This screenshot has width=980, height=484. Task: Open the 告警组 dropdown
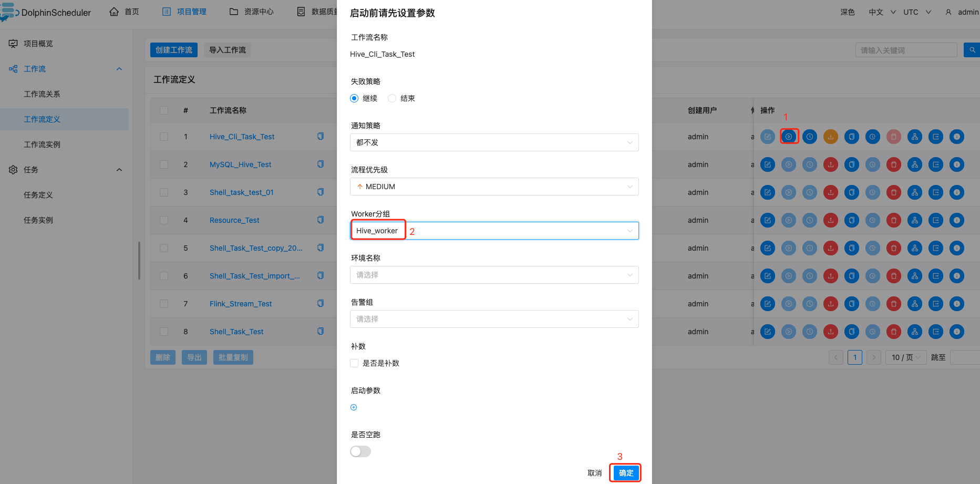(494, 319)
